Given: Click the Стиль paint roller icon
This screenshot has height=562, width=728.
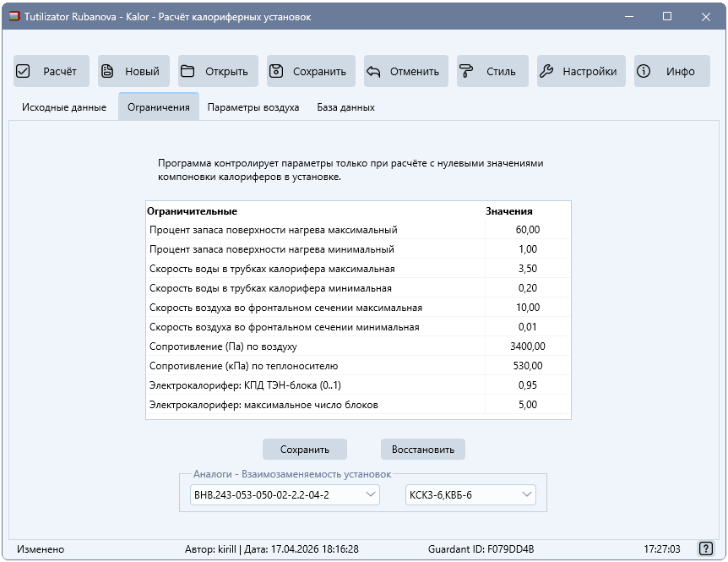Looking at the screenshot, I should coord(465,71).
